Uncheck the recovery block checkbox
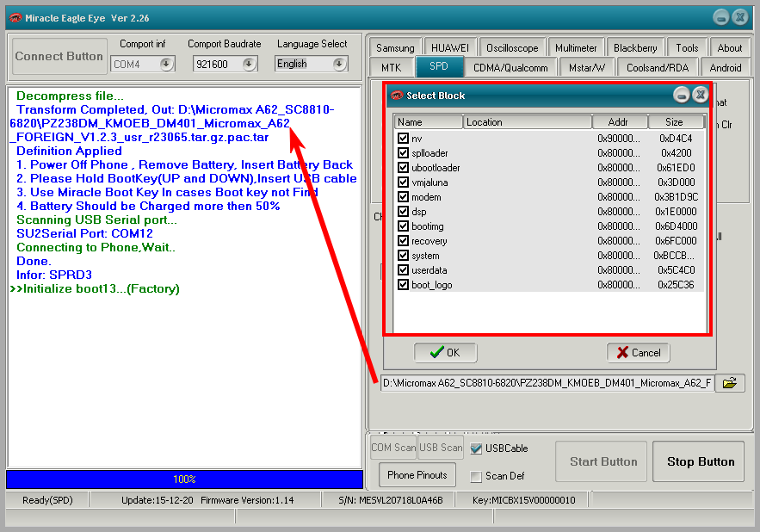Image resolution: width=760 pixels, height=532 pixels. (403, 240)
